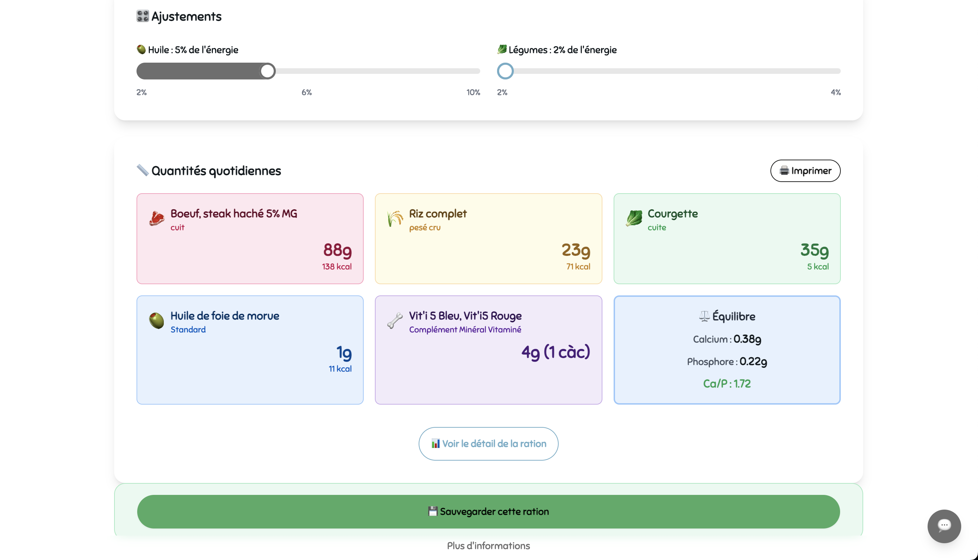Click the ruler icon beside Quantités quotidiennes
Screen dimensions: 978x560
click(x=143, y=170)
